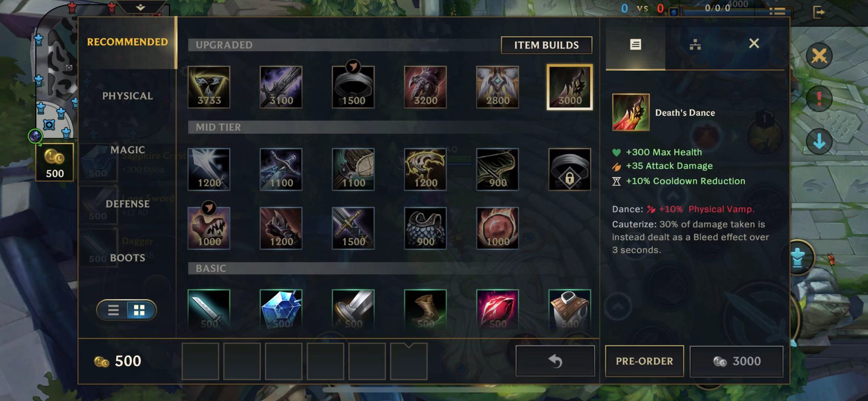868x401 pixels.
Task: Show the item description panel tab
Action: (x=635, y=45)
